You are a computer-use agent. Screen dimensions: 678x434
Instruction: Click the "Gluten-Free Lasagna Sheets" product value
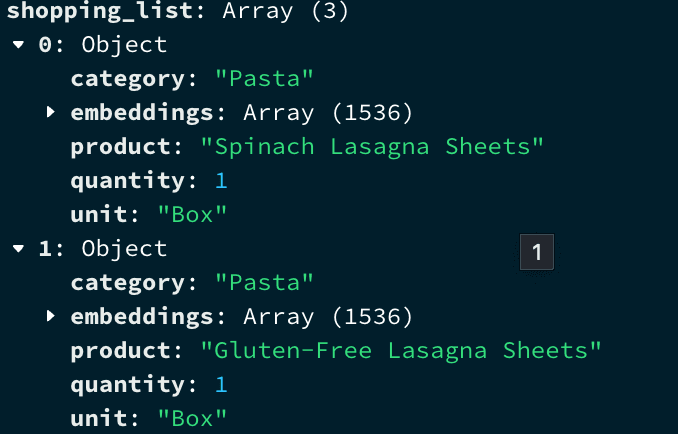[401, 351]
